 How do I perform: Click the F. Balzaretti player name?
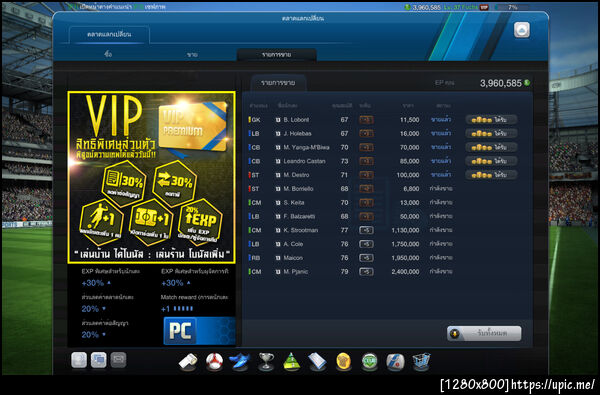pyautogui.click(x=299, y=216)
